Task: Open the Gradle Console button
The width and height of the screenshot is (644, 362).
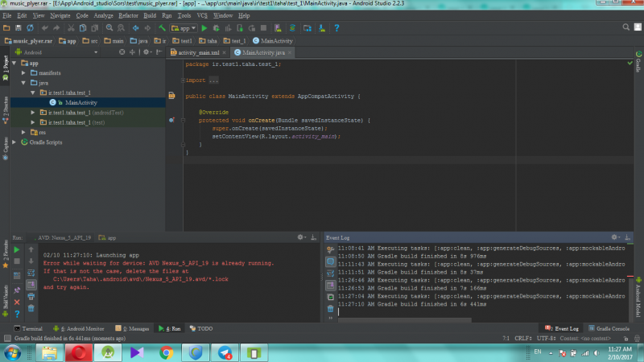Action: (x=609, y=329)
